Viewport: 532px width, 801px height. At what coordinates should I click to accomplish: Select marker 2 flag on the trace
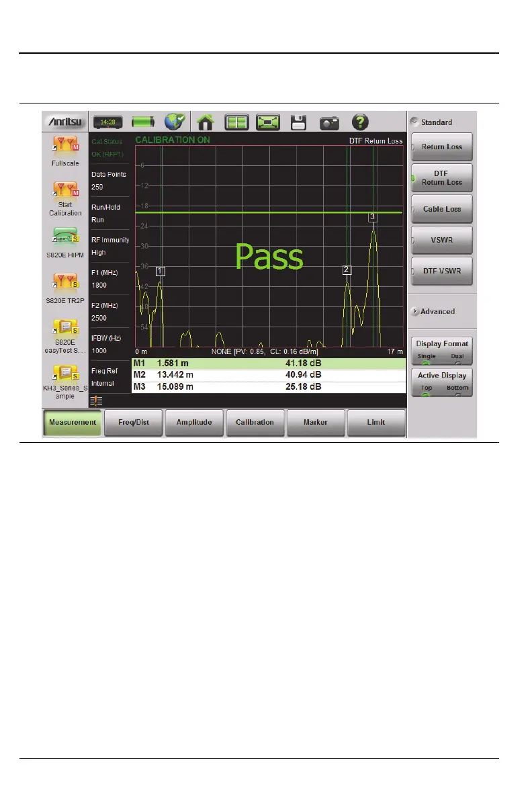point(347,269)
